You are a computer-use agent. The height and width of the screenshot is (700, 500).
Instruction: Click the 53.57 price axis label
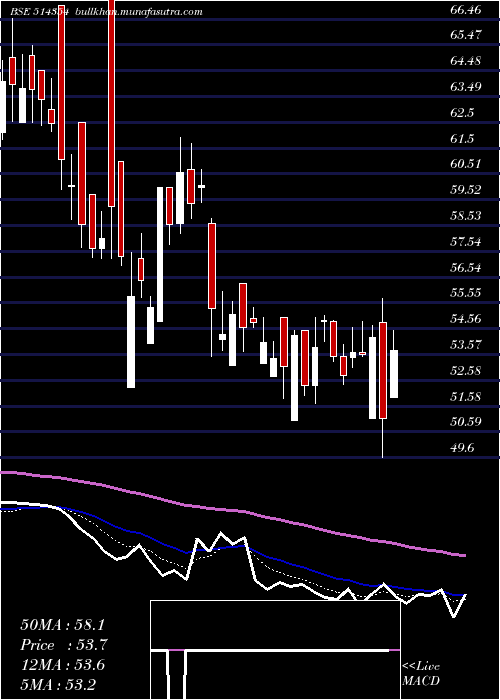point(466,345)
